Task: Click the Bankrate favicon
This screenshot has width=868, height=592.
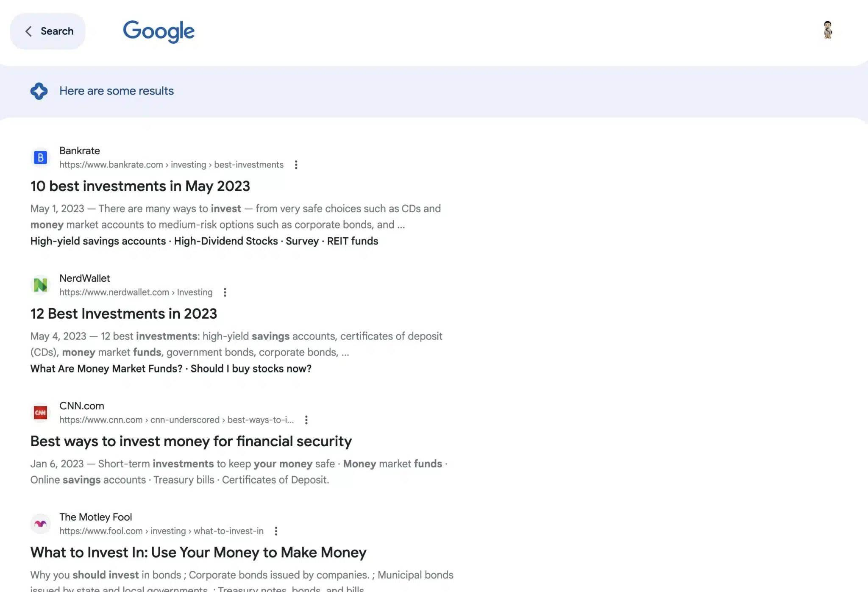Action: pyautogui.click(x=40, y=158)
